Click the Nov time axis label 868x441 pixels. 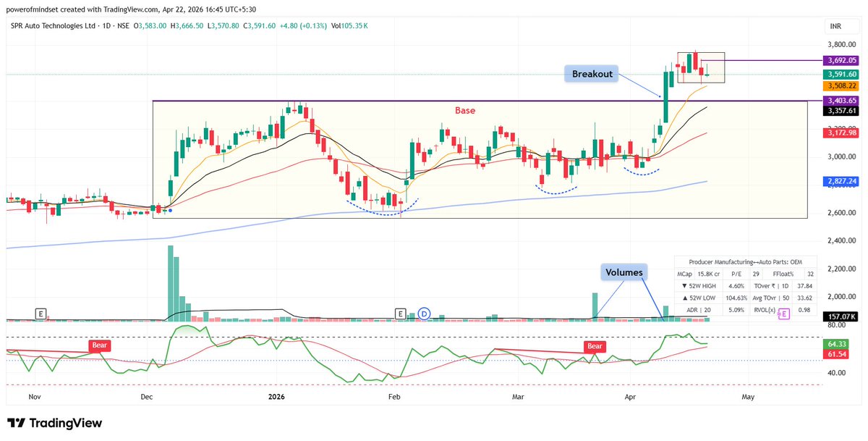point(35,397)
